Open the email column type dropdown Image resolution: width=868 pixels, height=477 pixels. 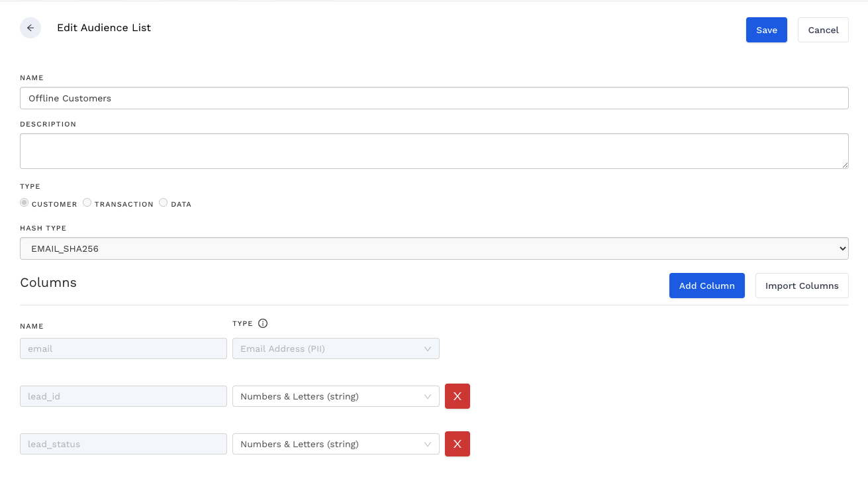[x=335, y=348]
